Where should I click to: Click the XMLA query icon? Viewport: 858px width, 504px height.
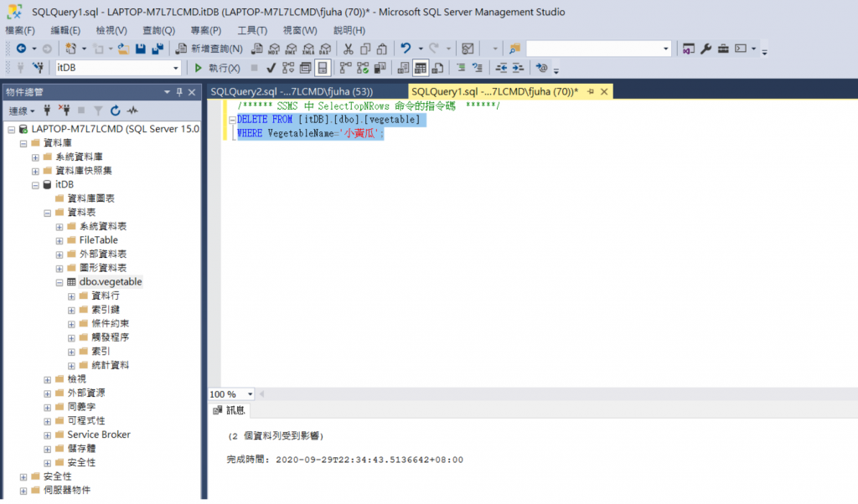point(308,49)
